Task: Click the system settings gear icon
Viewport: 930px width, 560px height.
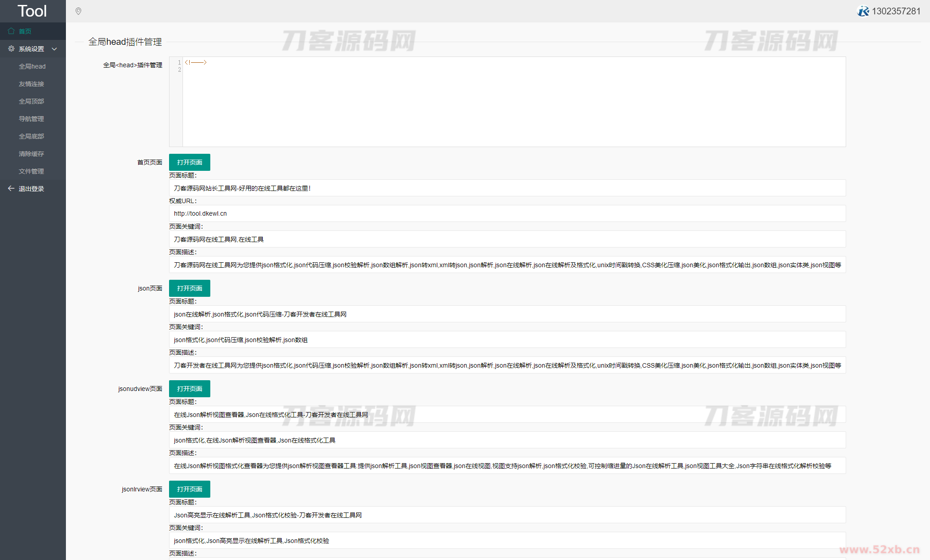Action: coord(11,48)
